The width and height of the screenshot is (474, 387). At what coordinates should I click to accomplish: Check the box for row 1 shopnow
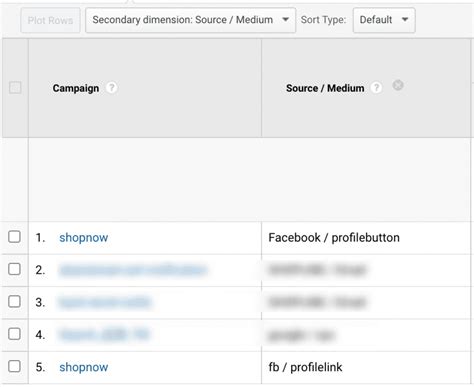14,237
